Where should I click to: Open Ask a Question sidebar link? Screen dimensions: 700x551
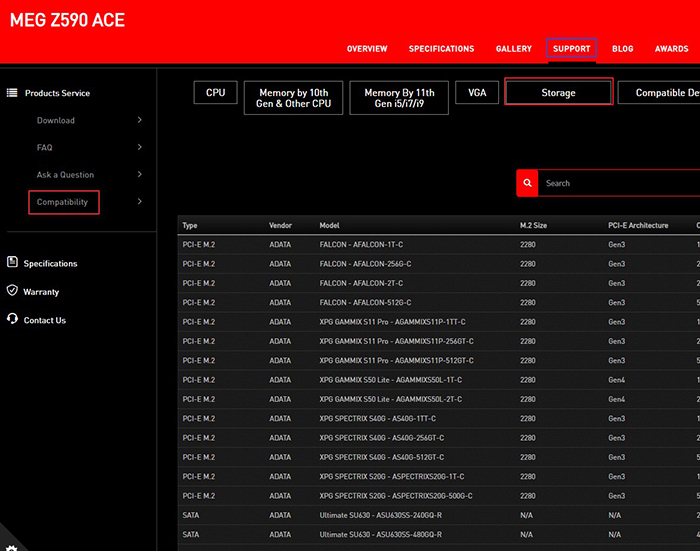pos(65,175)
